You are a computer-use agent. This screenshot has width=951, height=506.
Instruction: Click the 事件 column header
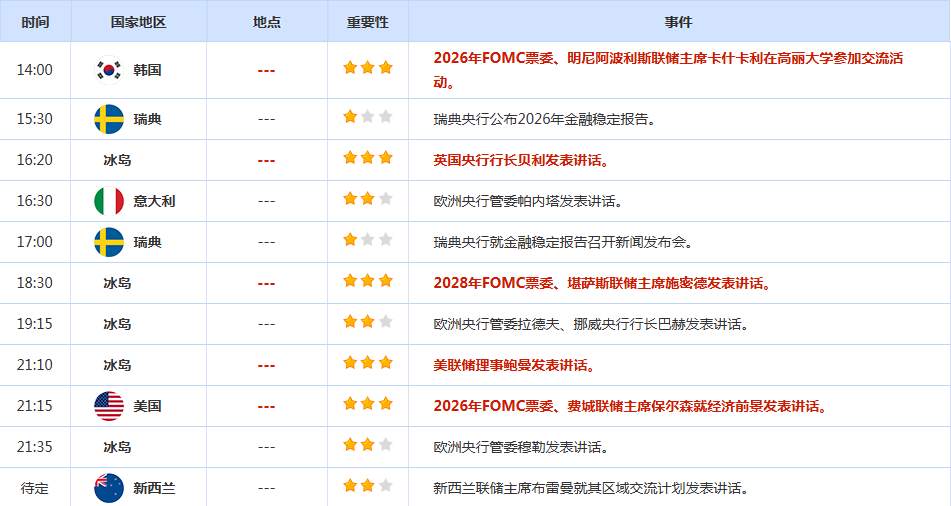pyautogui.click(x=678, y=22)
